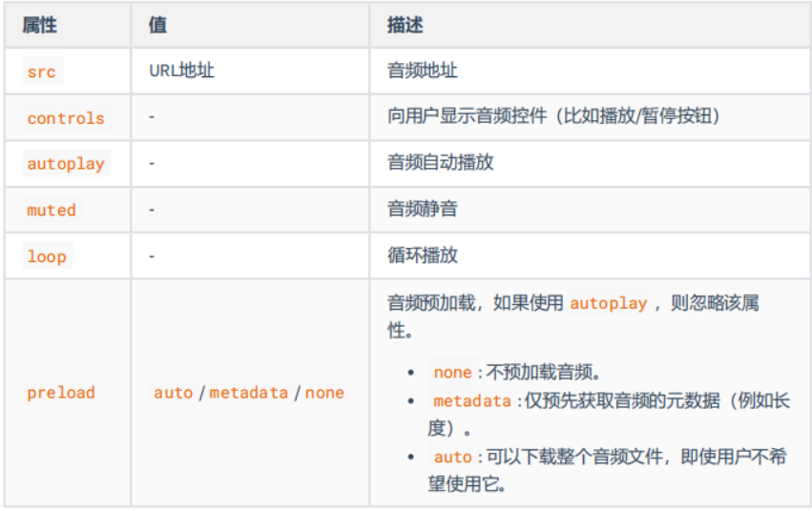812x511 pixels.
Task: Select the loop attribute code label
Action: point(47,256)
